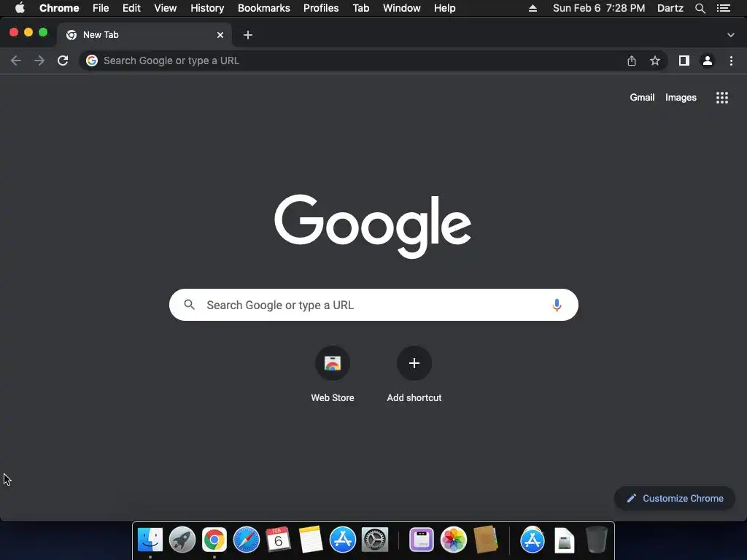Open the profile avatar button
The width and height of the screenshot is (747, 560).
coord(708,61)
